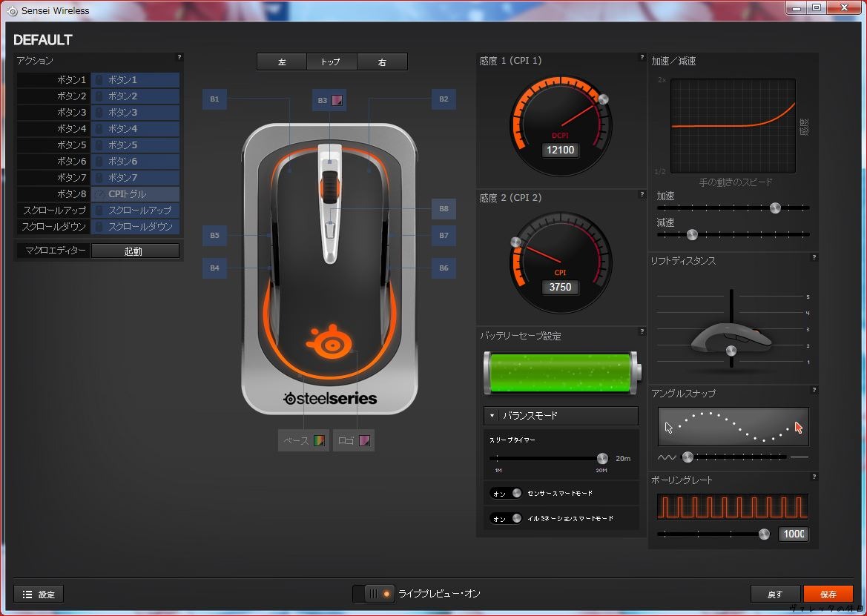Image resolution: width=867 pixels, height=616 pixels.
Task: Click the アングルスナップ slider handle
Action: (x=688, y=457)
